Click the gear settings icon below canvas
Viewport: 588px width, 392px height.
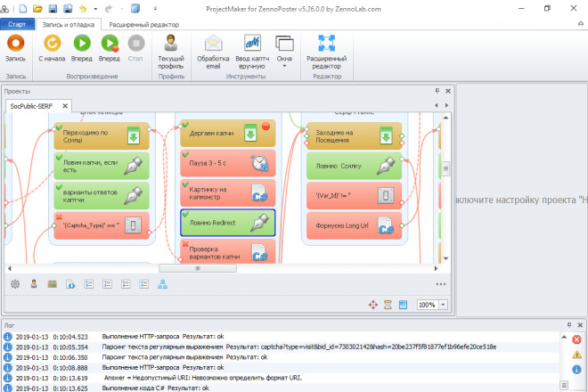point(15,284)
